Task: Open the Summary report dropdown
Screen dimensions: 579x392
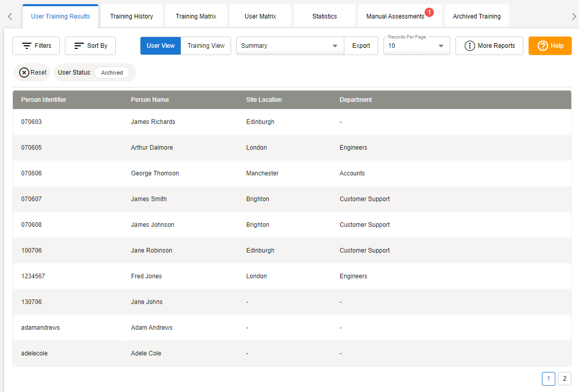Action: 290,46
